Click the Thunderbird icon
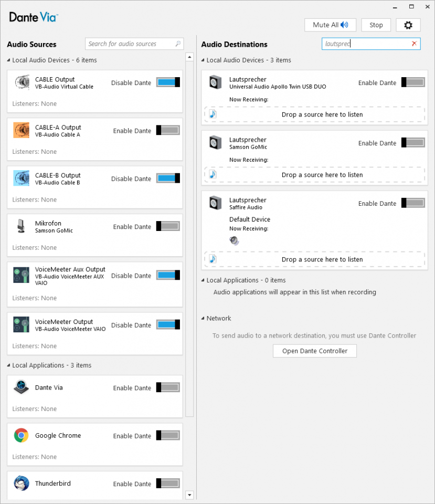This screenshot has width=435, height=504. click(x=21, y=483)
